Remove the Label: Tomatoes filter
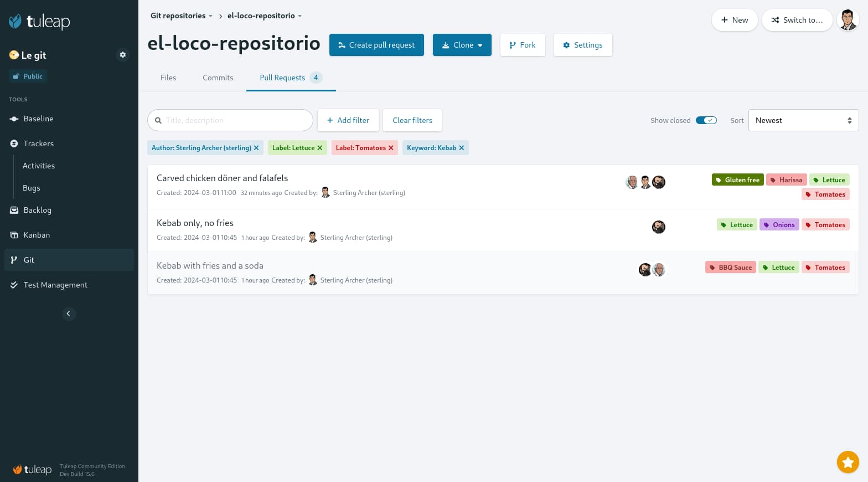The image size is (868, 482). 391,148
